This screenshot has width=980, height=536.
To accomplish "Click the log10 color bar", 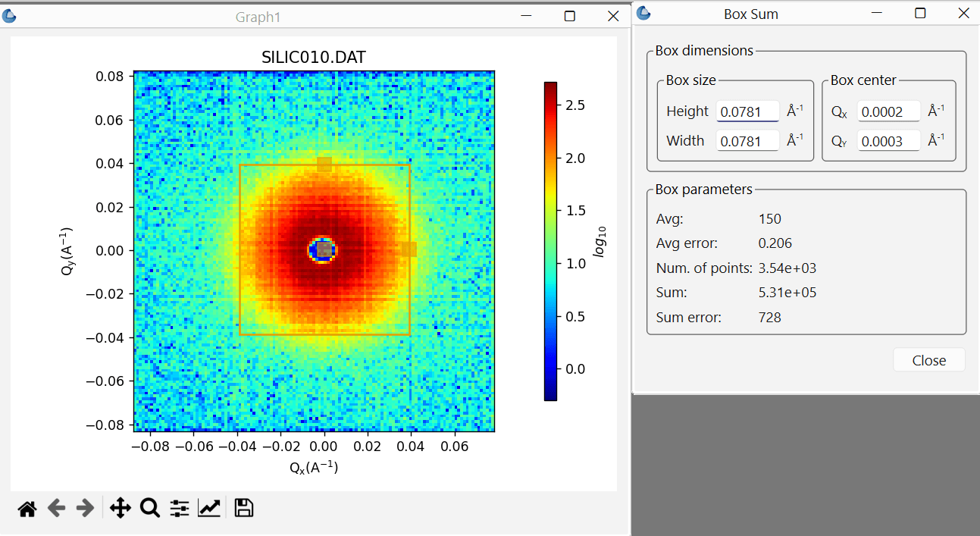I will click(550, 241).
